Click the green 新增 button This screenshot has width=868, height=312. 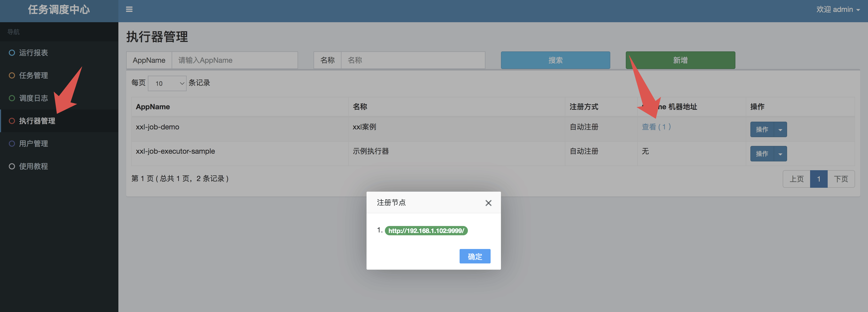[x=680, y=60]
